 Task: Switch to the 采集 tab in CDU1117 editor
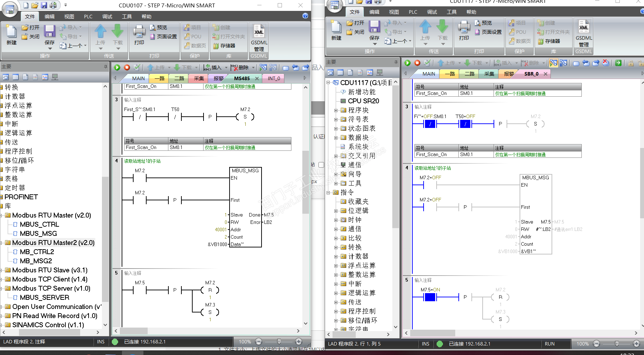489,74
